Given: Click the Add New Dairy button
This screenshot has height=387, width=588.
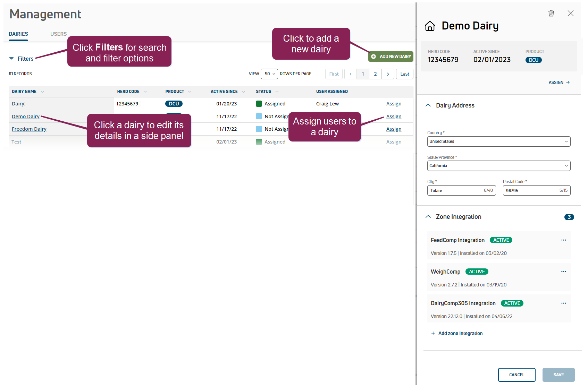Looking at the screenshot, I should click(390, 57).
